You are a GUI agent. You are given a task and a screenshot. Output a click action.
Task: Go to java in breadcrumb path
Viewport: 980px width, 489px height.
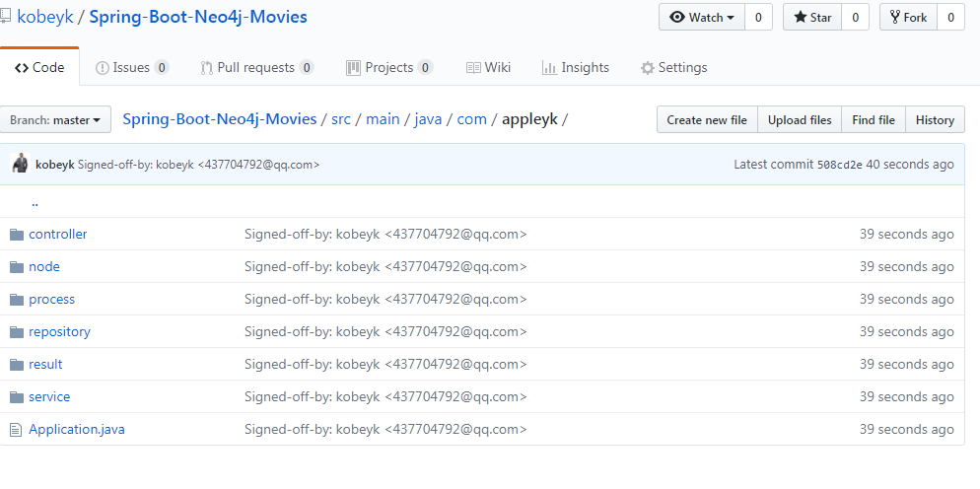click(428, 119)
